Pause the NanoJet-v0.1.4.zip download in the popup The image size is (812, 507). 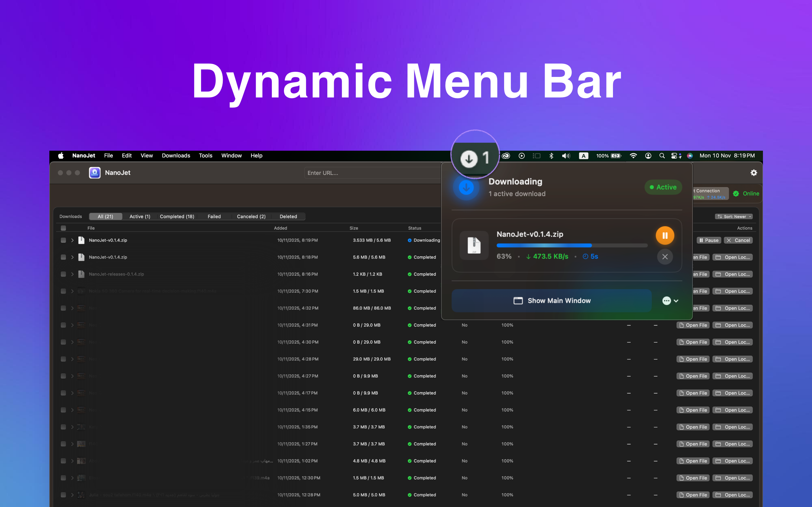[665, 235]
